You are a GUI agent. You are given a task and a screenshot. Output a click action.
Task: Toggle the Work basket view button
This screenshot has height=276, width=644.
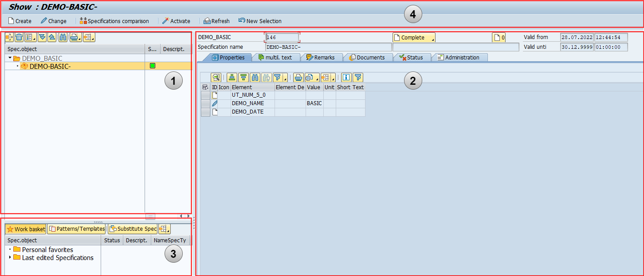point(26,229)
